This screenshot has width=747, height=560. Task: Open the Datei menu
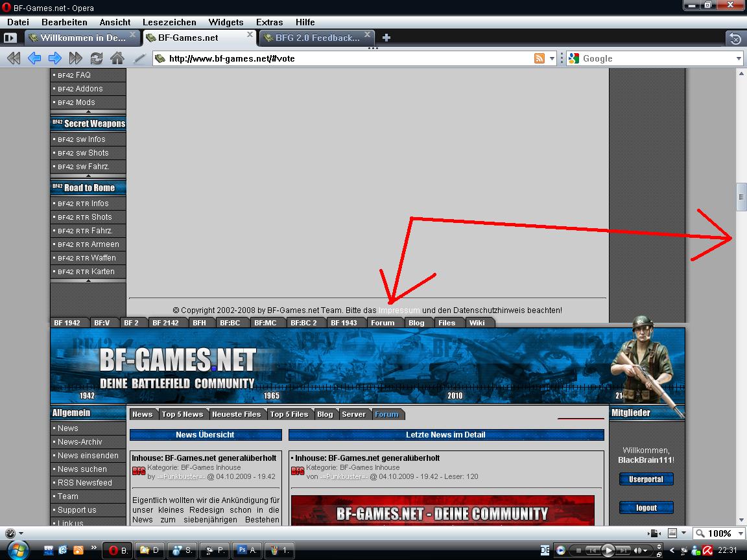(18, 22)
